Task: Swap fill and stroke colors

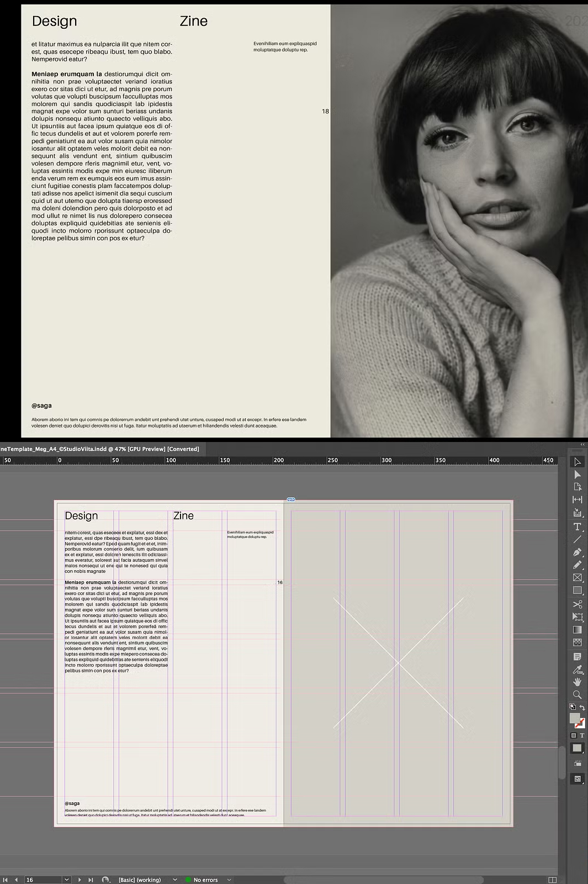Action: tap(582, 708)
